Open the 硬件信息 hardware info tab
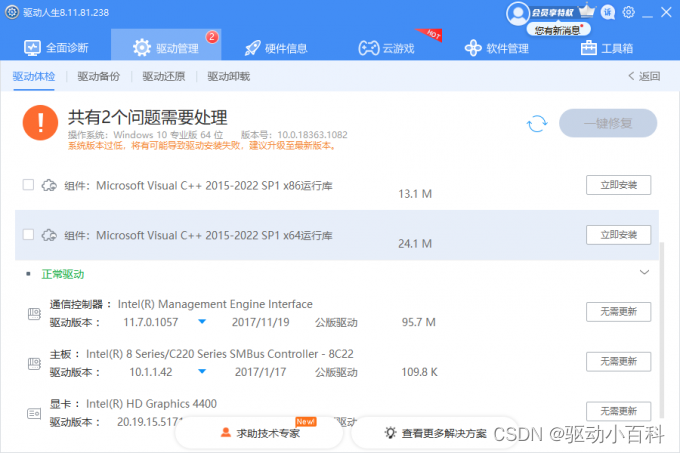 tap(276, 48)
